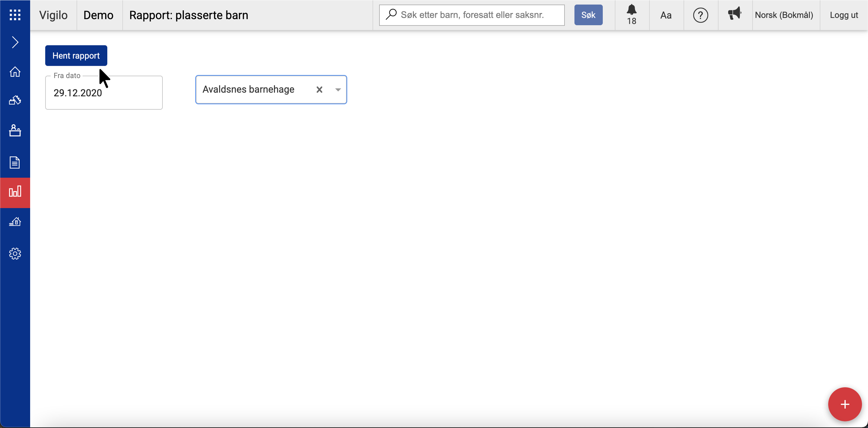Screen dimensions: 868x428
Task: Open the child with box sidebar icon
Action: [15, 131]
